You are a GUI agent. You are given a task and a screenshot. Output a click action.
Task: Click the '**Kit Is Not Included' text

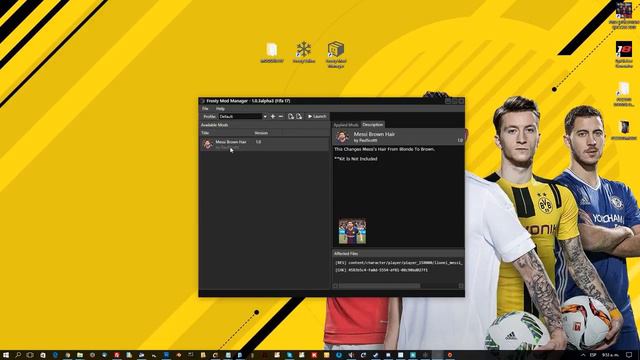tap(356, 159)
